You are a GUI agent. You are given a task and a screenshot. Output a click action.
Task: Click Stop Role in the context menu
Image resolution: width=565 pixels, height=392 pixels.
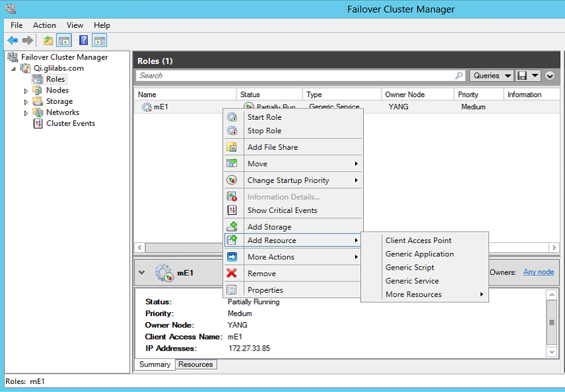[263, 130]
